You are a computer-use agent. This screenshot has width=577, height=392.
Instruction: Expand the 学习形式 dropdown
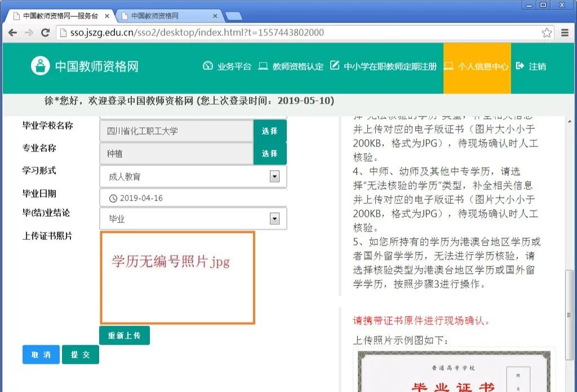pyautogui.click(x=275, y=176)
